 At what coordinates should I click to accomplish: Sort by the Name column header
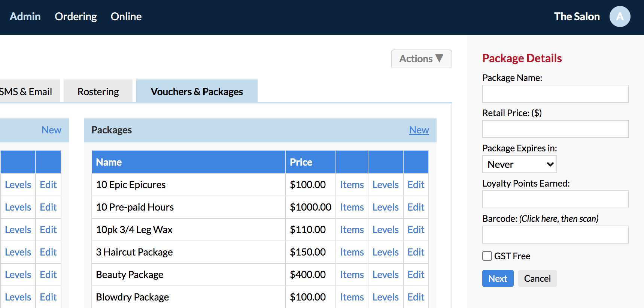(x=189, y=162)
